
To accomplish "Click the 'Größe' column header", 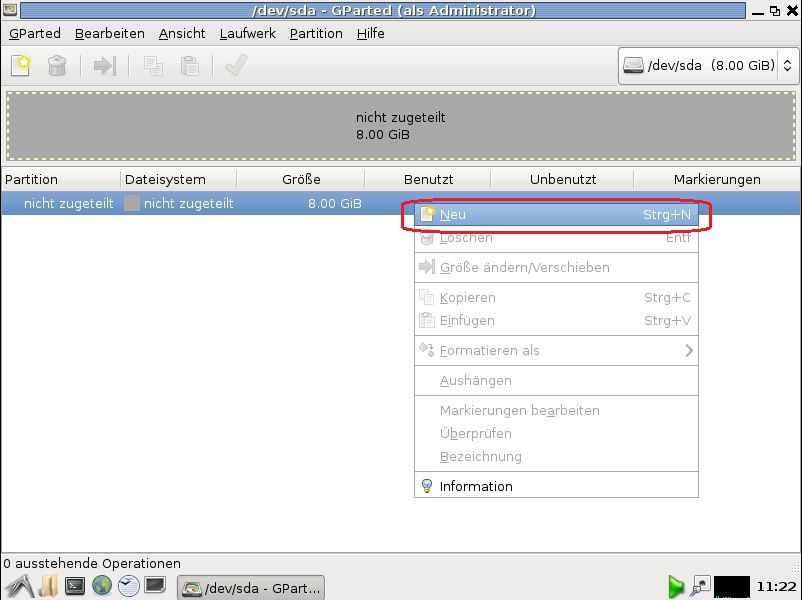I will point(301,180).
